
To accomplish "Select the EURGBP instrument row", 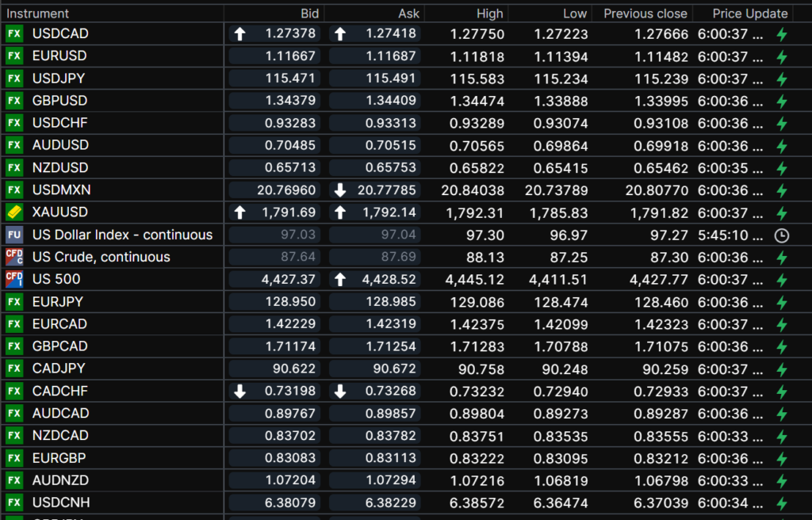I will (x=59, y=457).
